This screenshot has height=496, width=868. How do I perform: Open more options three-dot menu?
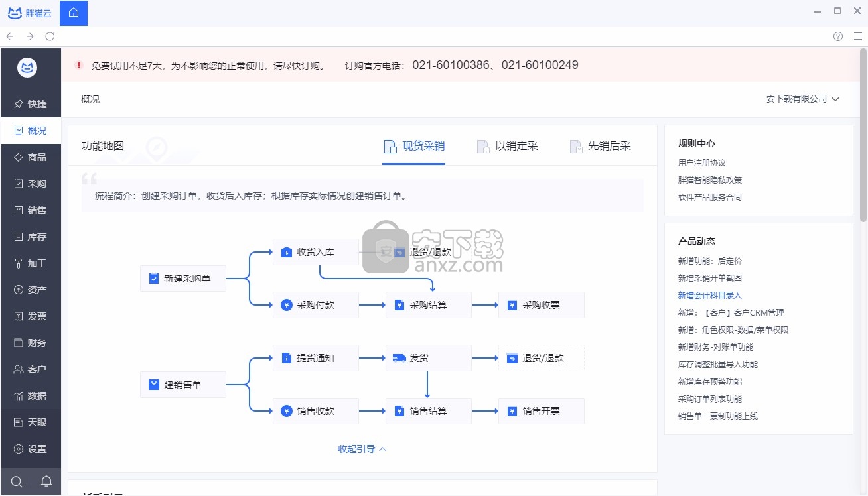pyautogui.click(x=857, y=36)
